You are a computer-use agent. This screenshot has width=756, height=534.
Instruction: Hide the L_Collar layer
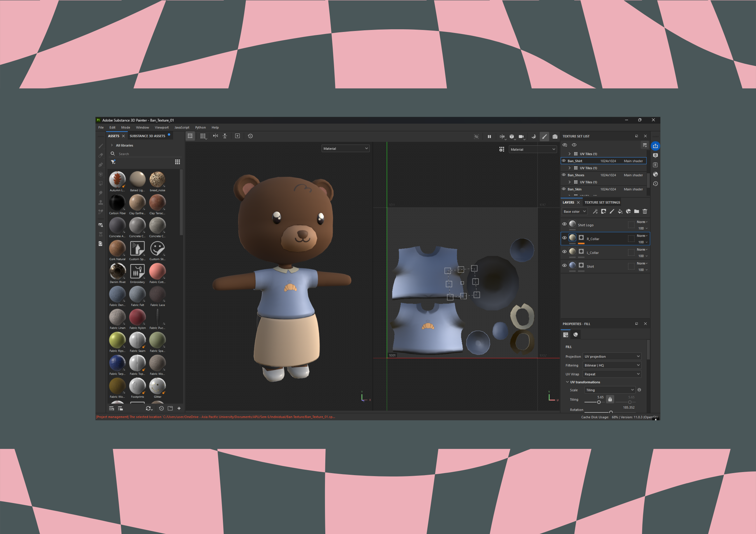click(x=564, y=252)
